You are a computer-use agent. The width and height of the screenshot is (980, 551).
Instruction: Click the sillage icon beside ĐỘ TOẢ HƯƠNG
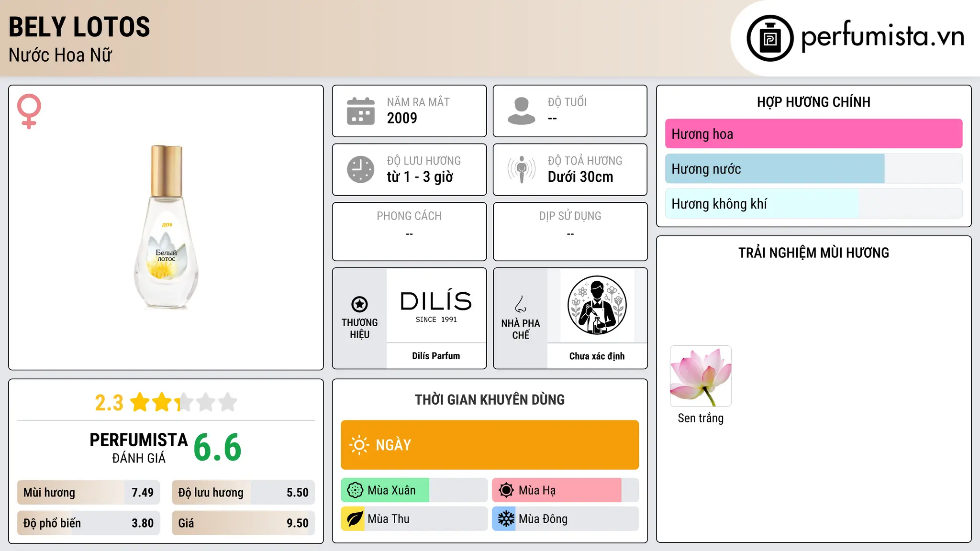[522, 169]
